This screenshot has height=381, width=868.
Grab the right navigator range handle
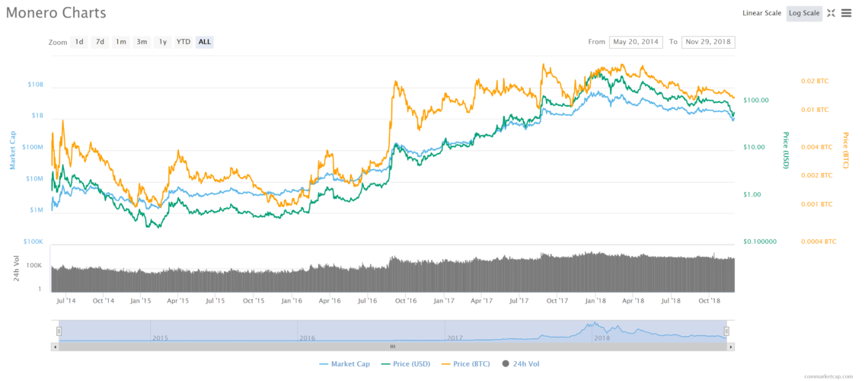(727, 331)
